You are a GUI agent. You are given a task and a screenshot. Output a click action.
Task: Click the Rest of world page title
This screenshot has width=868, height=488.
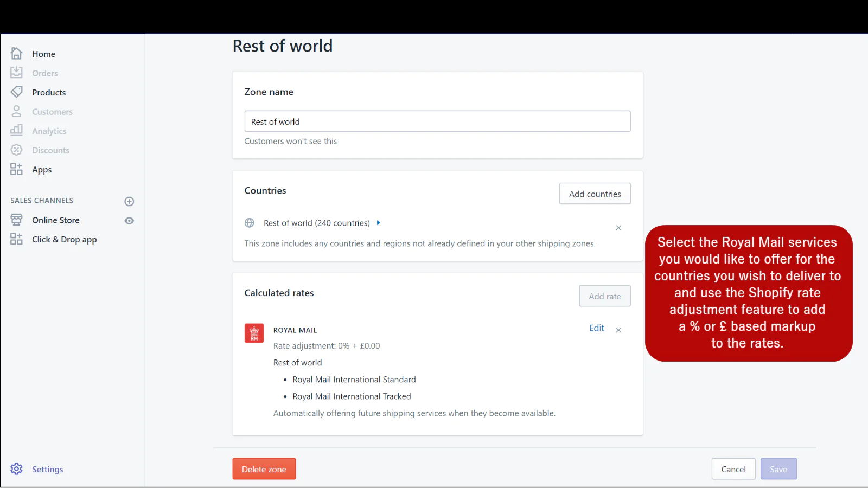tap(283, 46)
